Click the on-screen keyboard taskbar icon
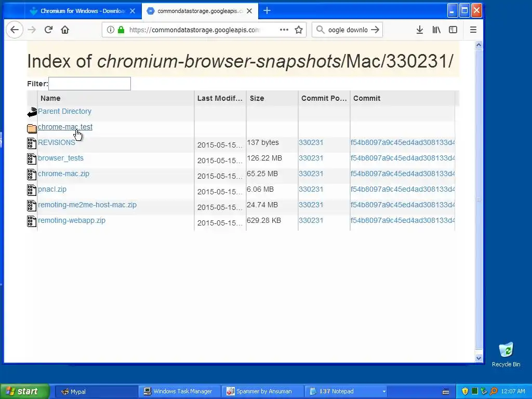This screenshot has width=532, height=399. point(446,392)
